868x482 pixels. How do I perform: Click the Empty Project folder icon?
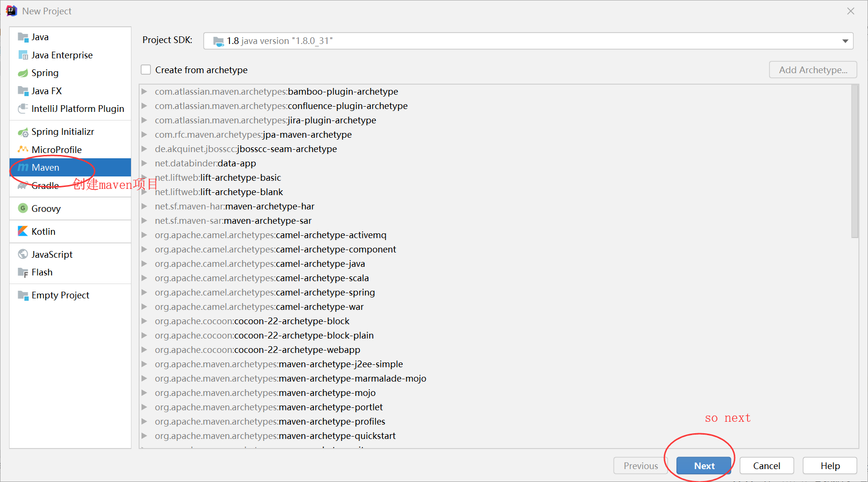coord(23,296)
